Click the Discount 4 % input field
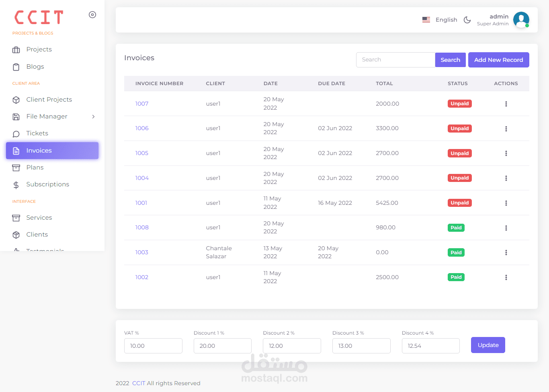The image size is (549, 392). tap(431, 346)
